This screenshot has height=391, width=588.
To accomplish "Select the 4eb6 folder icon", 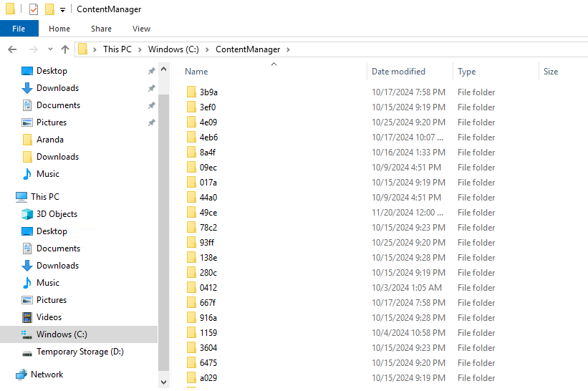I will point(191,137).
